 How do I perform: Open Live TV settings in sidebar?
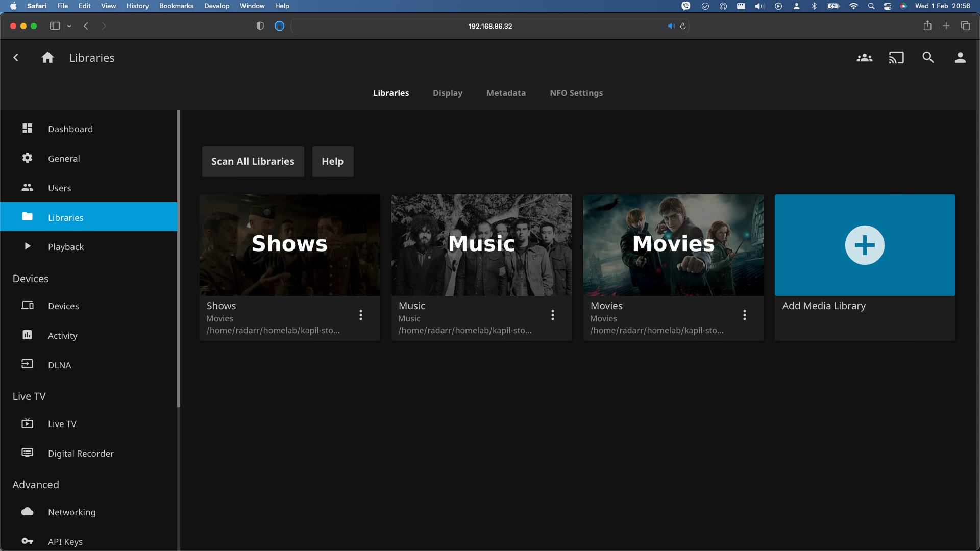(89, 424)
